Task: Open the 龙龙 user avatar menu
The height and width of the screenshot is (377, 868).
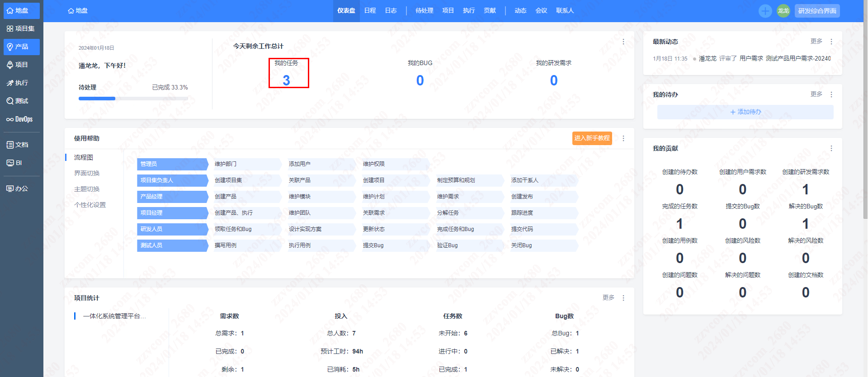Action: [x=783, y=11]
